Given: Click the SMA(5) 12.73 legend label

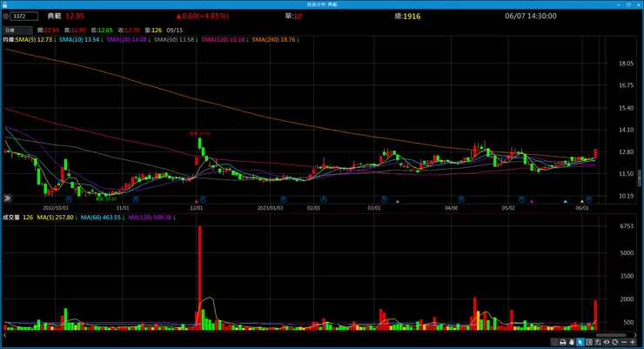Looking at the screenshot, I should pos(34,40).
